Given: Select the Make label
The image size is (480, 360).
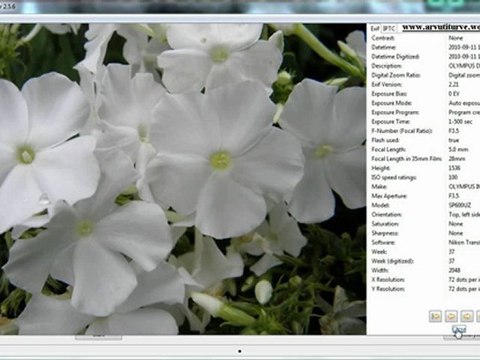Looking at the screenshot, I should (x=379, y=187).
